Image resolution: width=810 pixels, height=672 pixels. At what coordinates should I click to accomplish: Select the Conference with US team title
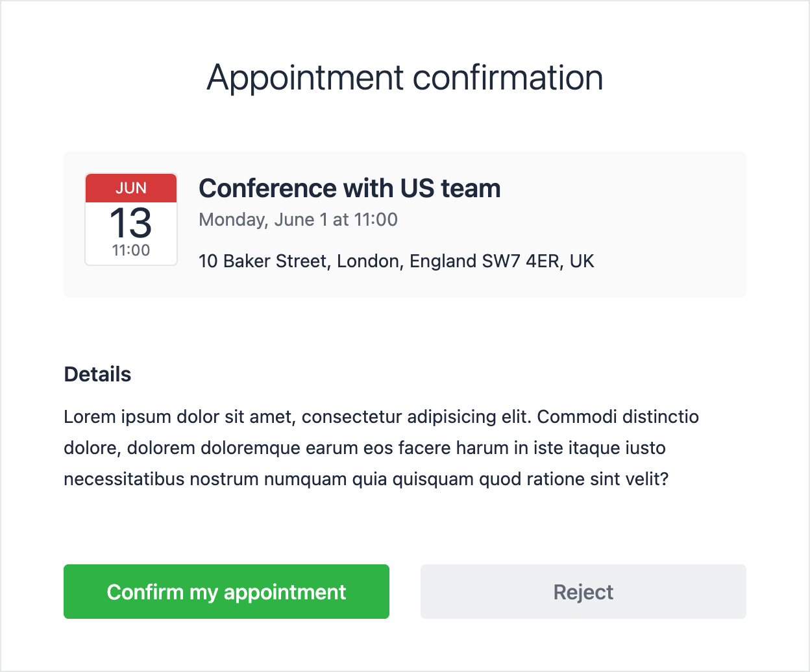click(x=349, y=188)
